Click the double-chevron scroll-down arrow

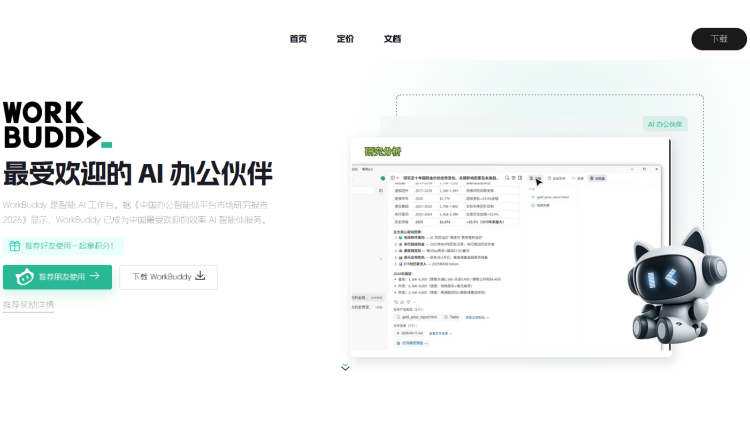click(345, 367)
